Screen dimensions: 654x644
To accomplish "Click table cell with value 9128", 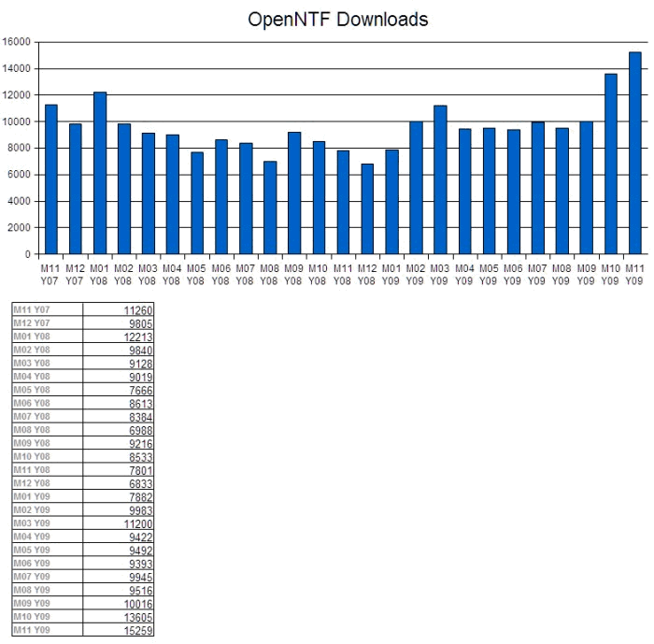I will [x=118, y=363].
